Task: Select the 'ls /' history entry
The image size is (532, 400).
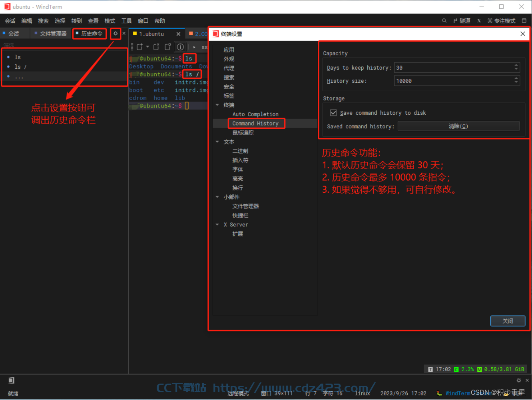Action: pyautogui.click(x=65, y=67)
